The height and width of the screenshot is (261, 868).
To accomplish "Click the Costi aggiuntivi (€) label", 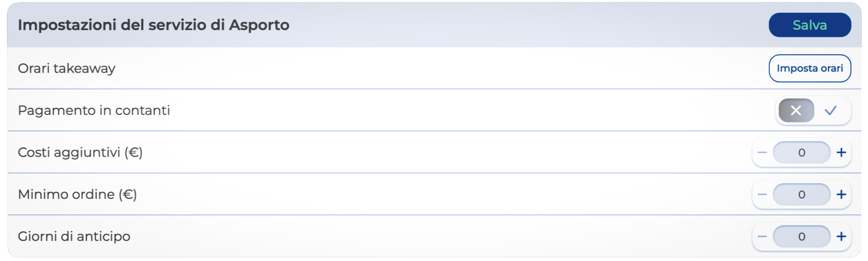I will click(80, 153).
